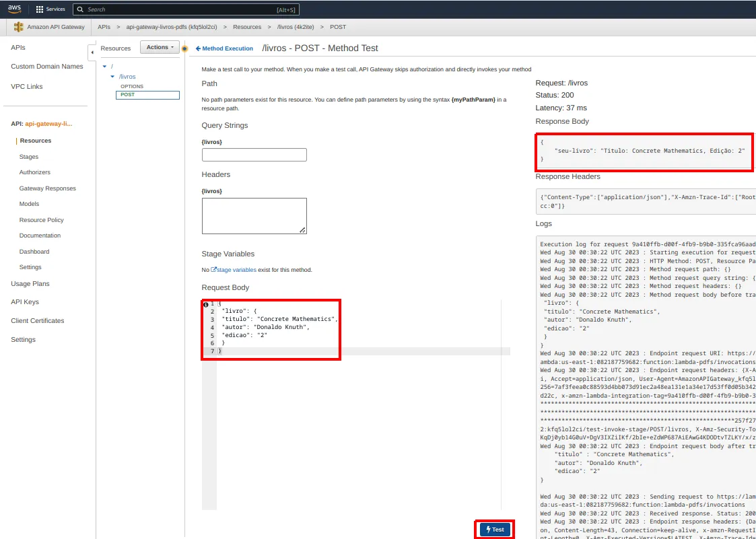Go back to Method Execution

224,48
